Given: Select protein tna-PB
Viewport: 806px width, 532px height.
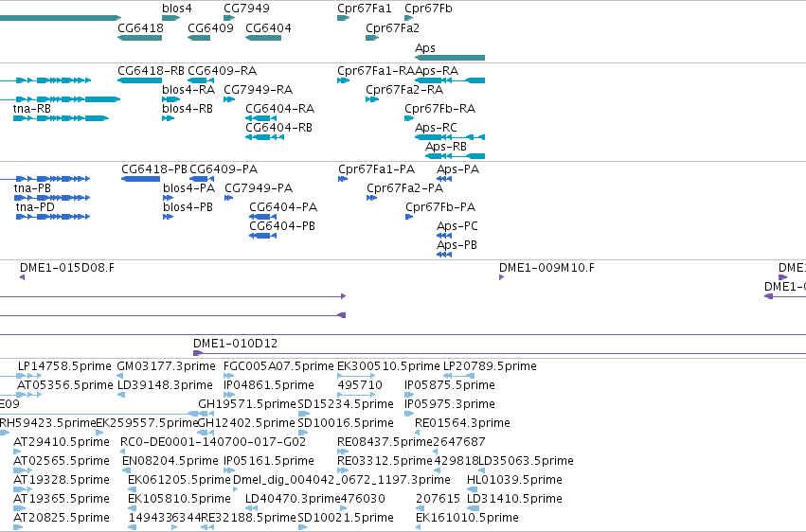Looking at the screenshot, I should 32,188.
